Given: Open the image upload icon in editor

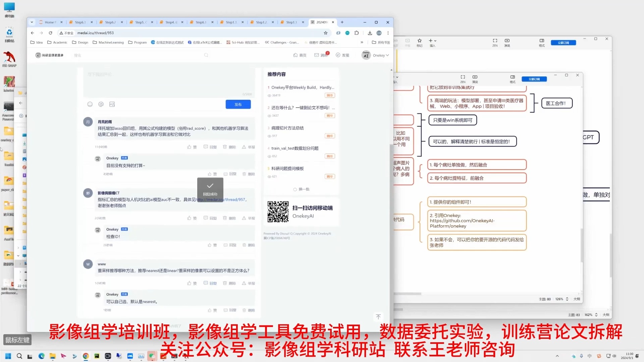Looking at the screenshot, I should pyautogui.click(x=112, y=104).
